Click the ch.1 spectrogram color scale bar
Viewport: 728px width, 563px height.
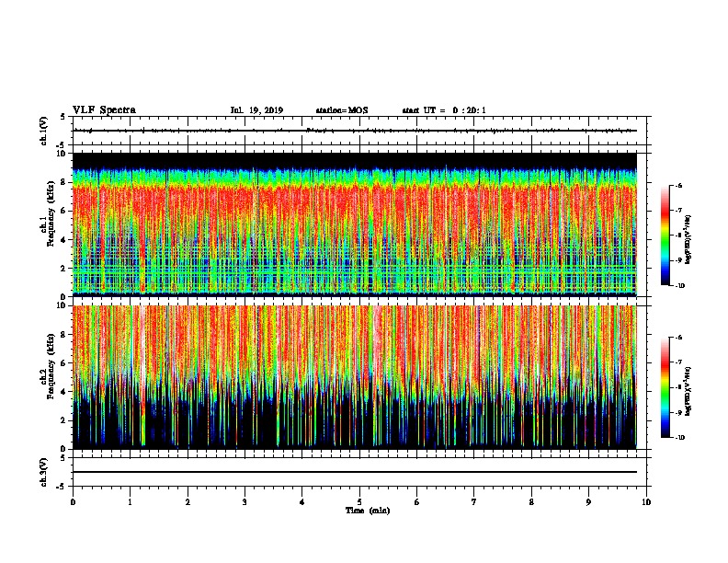click(x=665, y=236)
